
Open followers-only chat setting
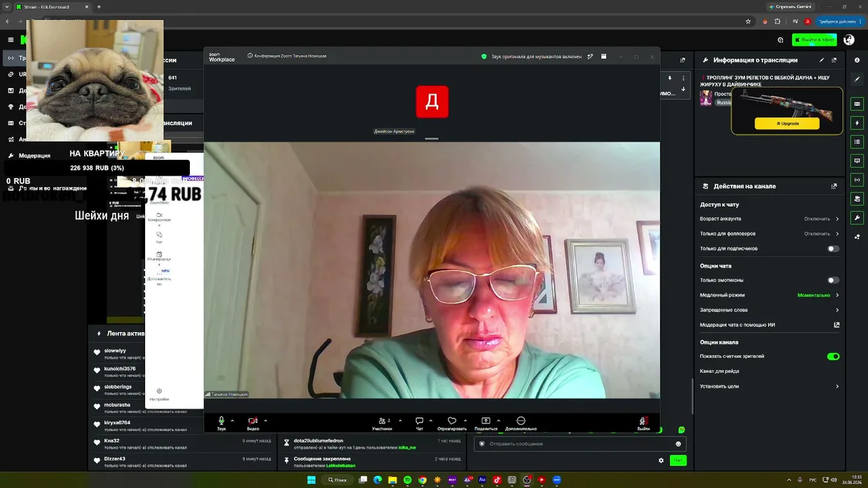pos(770,234)
